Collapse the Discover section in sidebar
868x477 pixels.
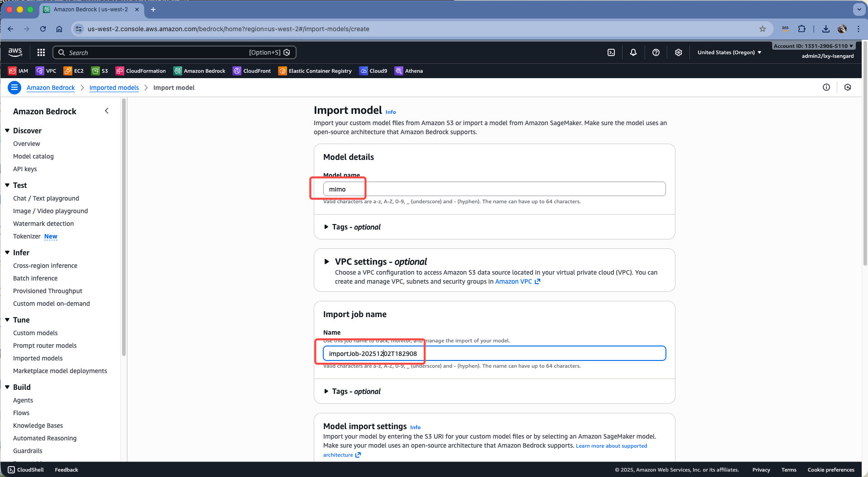point(7,131)
